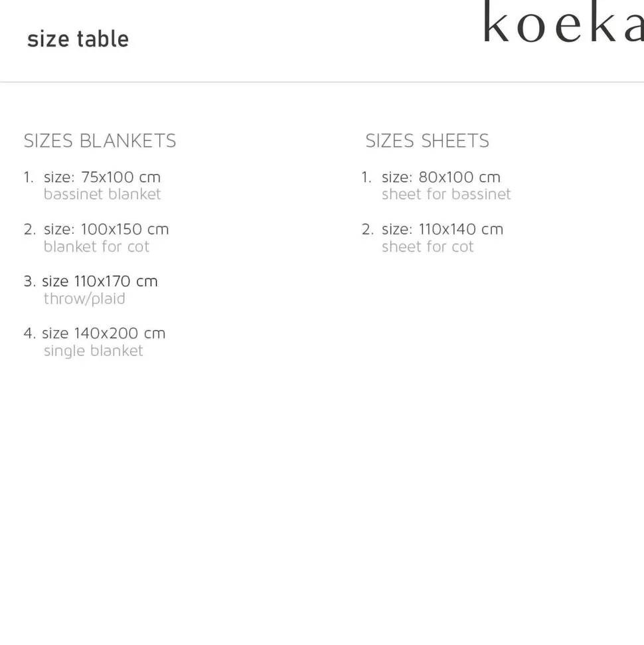
Task: Click list number 2 under SIZES SHEETS
Action: pos(367,229)
